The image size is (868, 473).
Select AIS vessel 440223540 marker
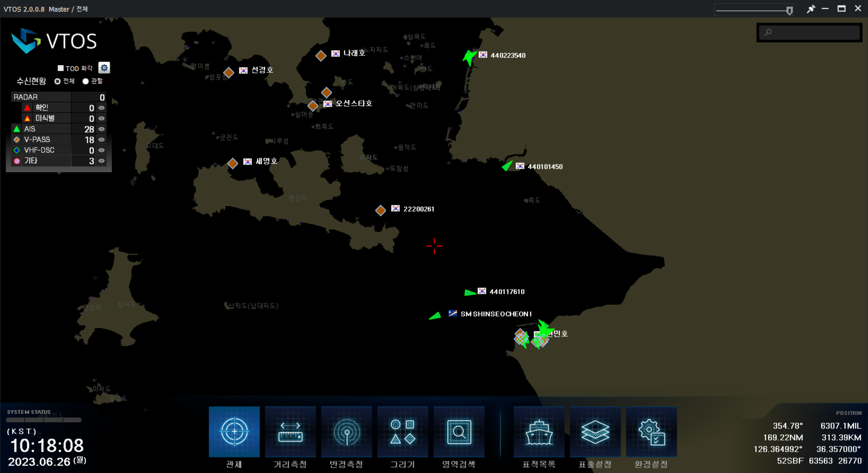coord(469,57)
